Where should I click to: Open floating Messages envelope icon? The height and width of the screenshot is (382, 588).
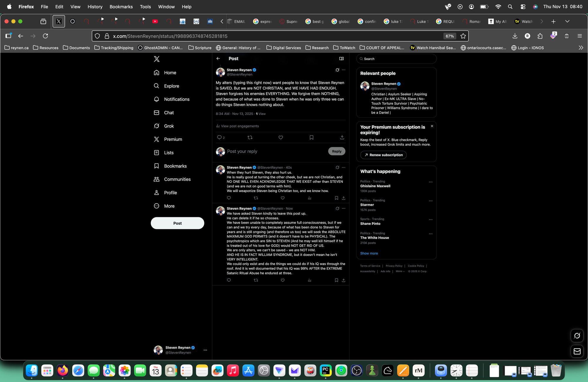[577, 351]
